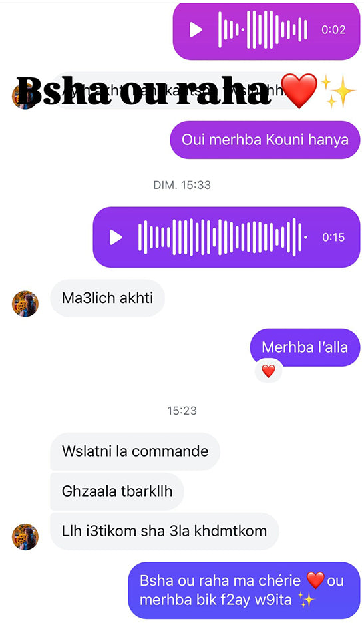
Task: Select the 'Bsha ou raha ma chérie' reply
Action: coord(244,590)
